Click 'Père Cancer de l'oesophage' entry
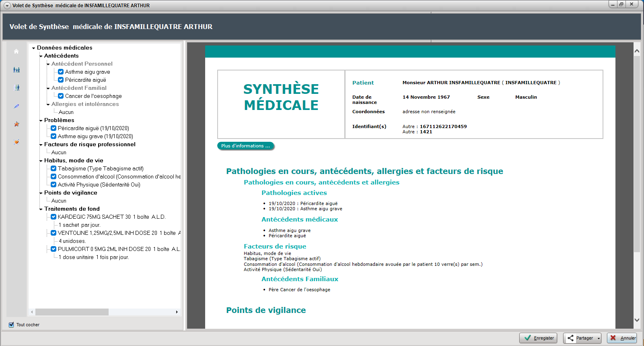Screen dimensions: 644x346 click(x=299, y=290)
